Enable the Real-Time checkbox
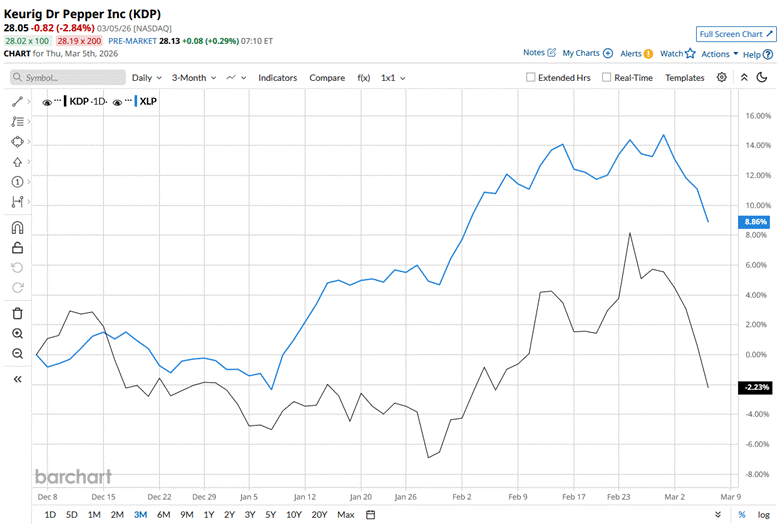This screenshot has height=524, width=780. pyautogui.click(x=606, y=77)
